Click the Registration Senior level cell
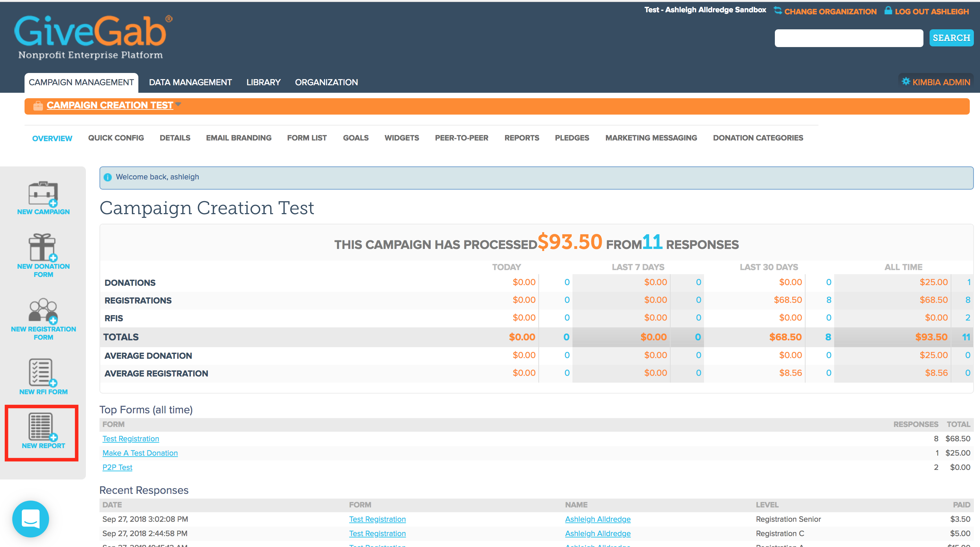Screen dimensions: 980x547 point(788,519)
